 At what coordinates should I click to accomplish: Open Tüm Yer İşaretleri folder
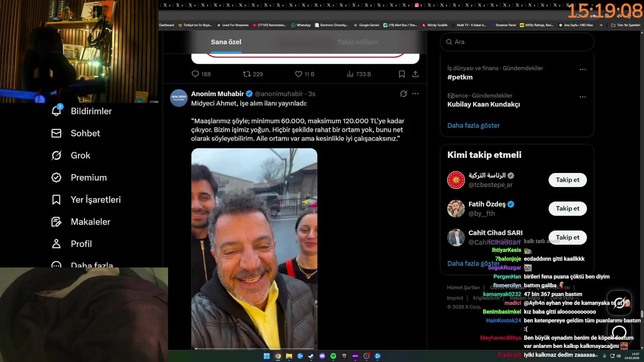(626, 25)
